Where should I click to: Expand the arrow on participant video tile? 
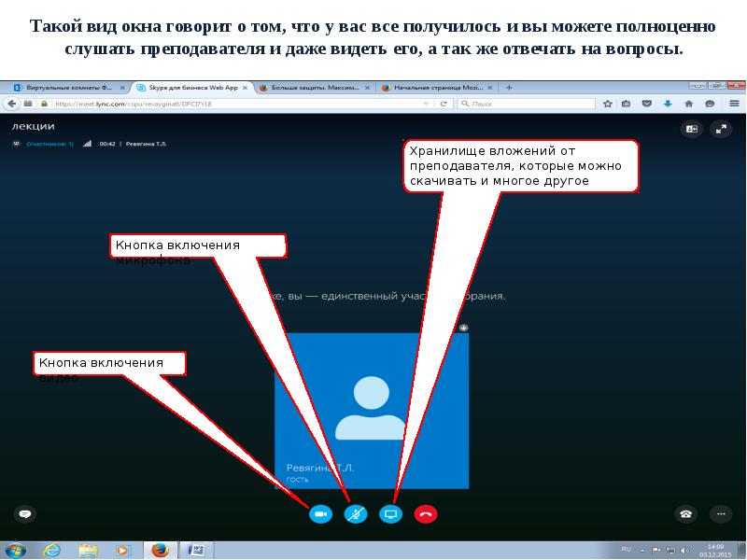point(463,328)
